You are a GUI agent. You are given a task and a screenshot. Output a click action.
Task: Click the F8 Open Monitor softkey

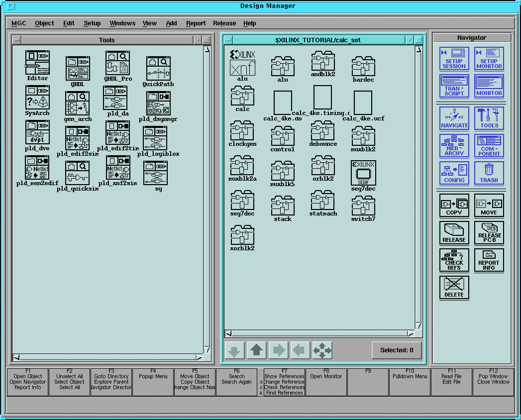point(326,382)
